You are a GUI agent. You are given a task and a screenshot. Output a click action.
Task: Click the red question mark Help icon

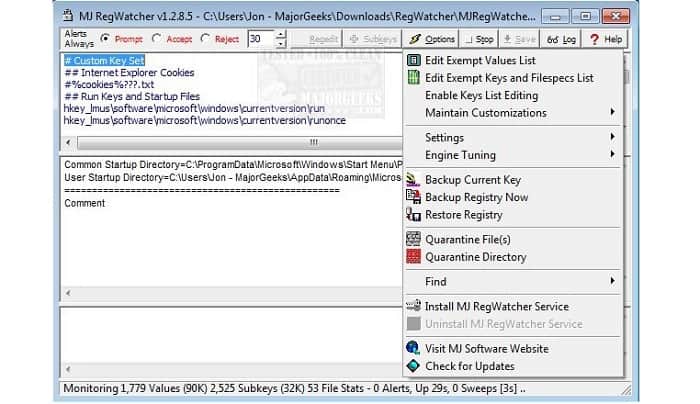pos(594,39)
